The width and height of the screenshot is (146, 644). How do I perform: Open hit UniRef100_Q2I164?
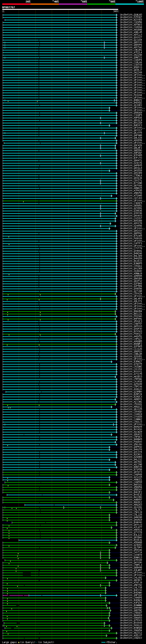(x=131, y=40)
